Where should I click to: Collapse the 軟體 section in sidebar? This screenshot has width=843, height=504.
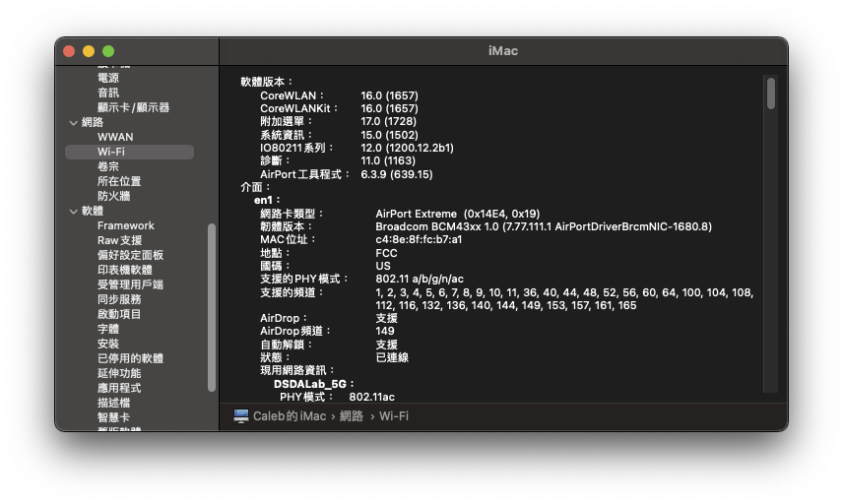coord(74,212)
